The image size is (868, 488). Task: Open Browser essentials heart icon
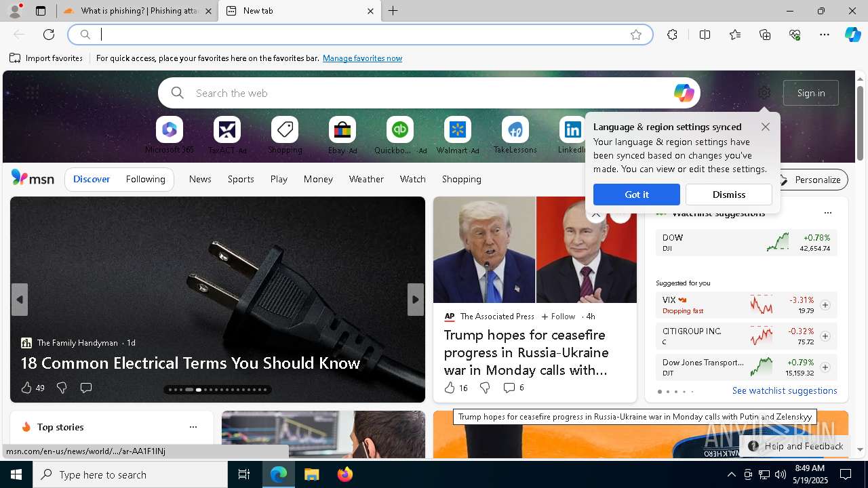pyautogui.click(x=795, y=35)
